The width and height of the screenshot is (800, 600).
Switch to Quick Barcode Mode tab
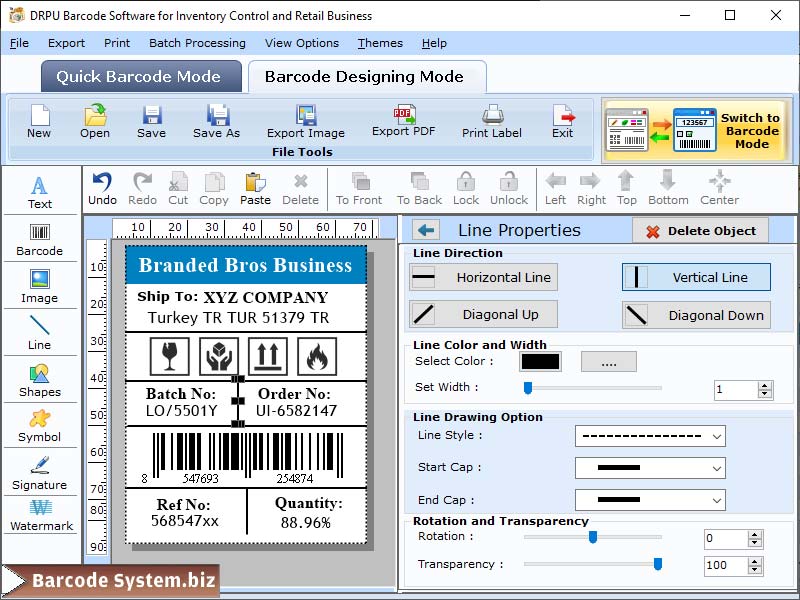tap(141, 77)
